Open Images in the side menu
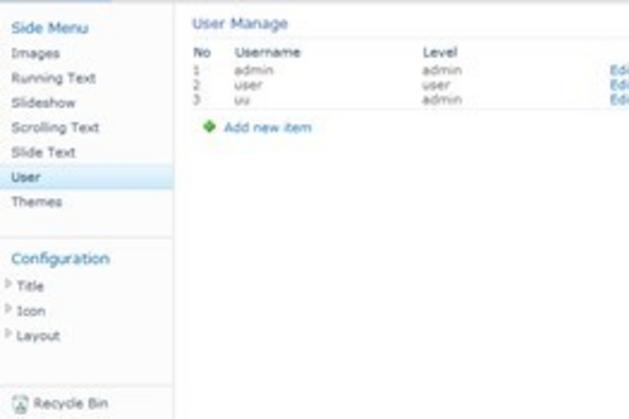The width and height of the screenshot is (629, 419). coord(36,53)
